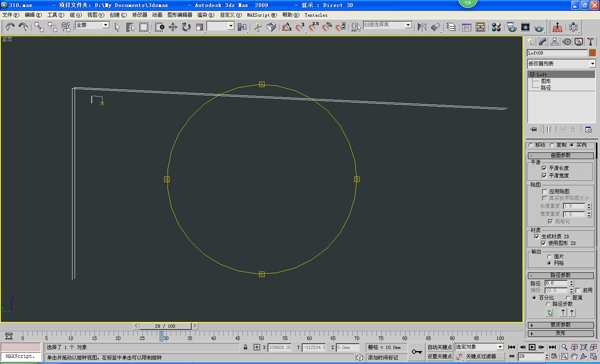Activate the Select and Move tool

coord(173,27)
